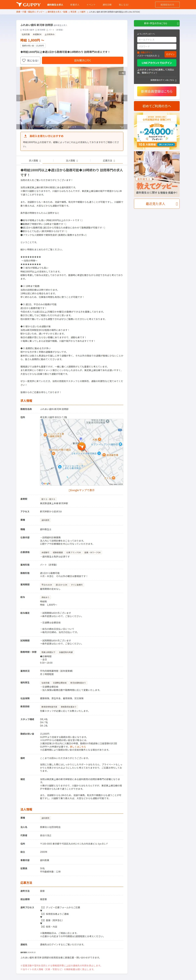
Task: Click コモディイイダ新河岸店 shopping cart marker
Action: pos(99,453)
